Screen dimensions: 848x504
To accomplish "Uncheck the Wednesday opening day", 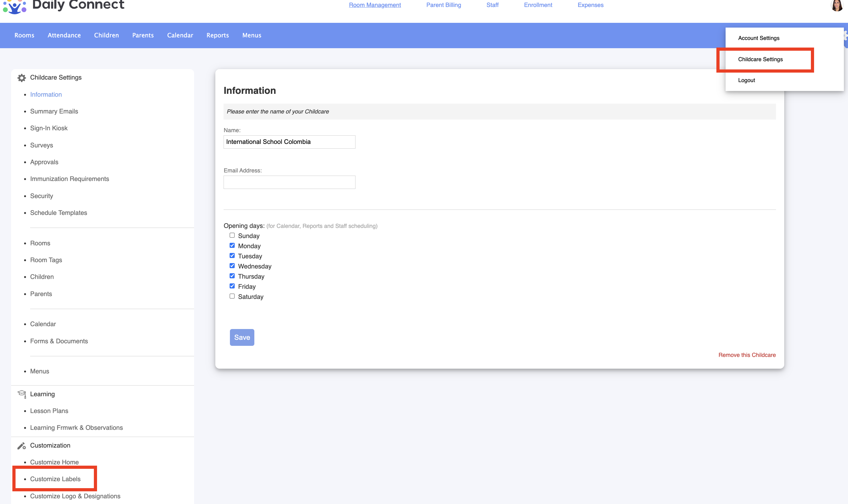I will click(x=232, y=266).
